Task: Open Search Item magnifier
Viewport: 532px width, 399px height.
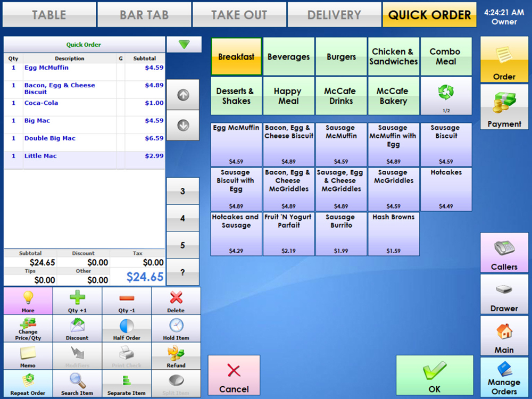Action: click(x=77, y=384)
